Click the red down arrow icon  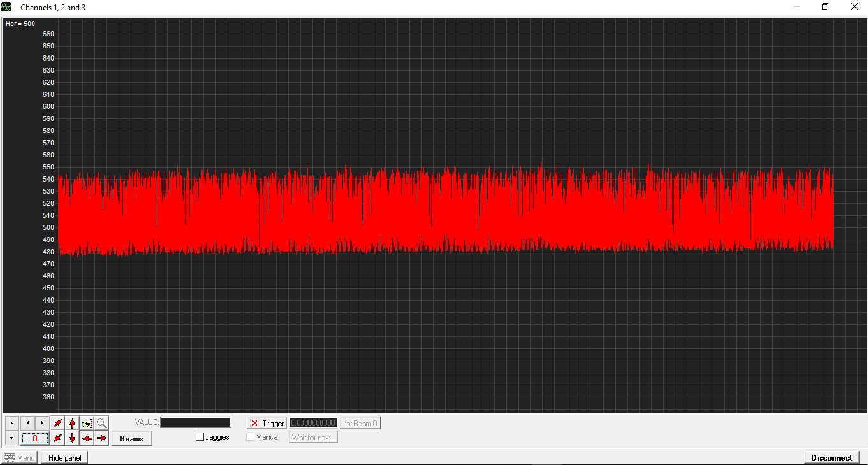[x=73, y=438]
